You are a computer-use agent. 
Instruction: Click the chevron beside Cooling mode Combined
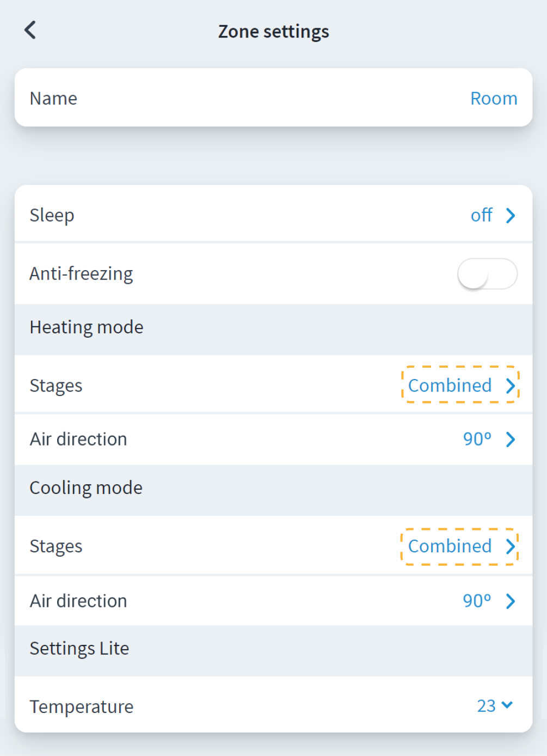(x=511, y=546)
